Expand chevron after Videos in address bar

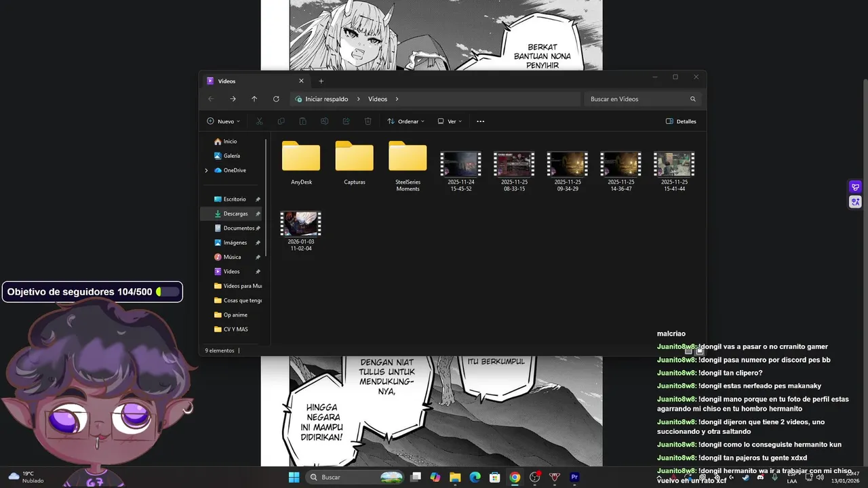tap(397, 99)
